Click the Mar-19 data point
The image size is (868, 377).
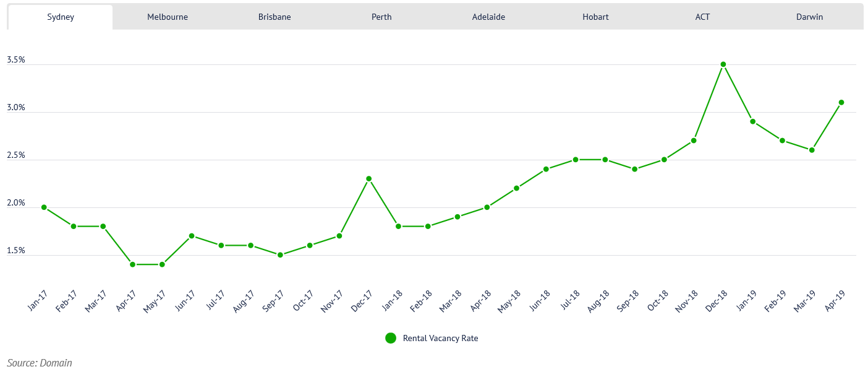(812, 150)
